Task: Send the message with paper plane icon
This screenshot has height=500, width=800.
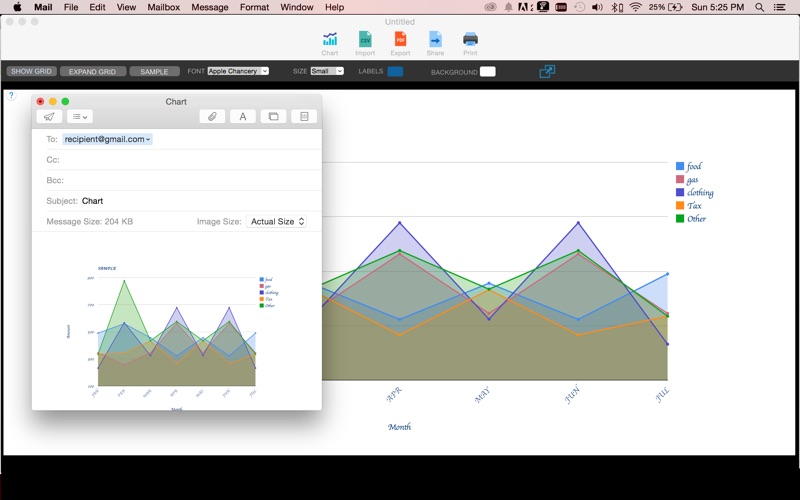Action: [49, 116]
